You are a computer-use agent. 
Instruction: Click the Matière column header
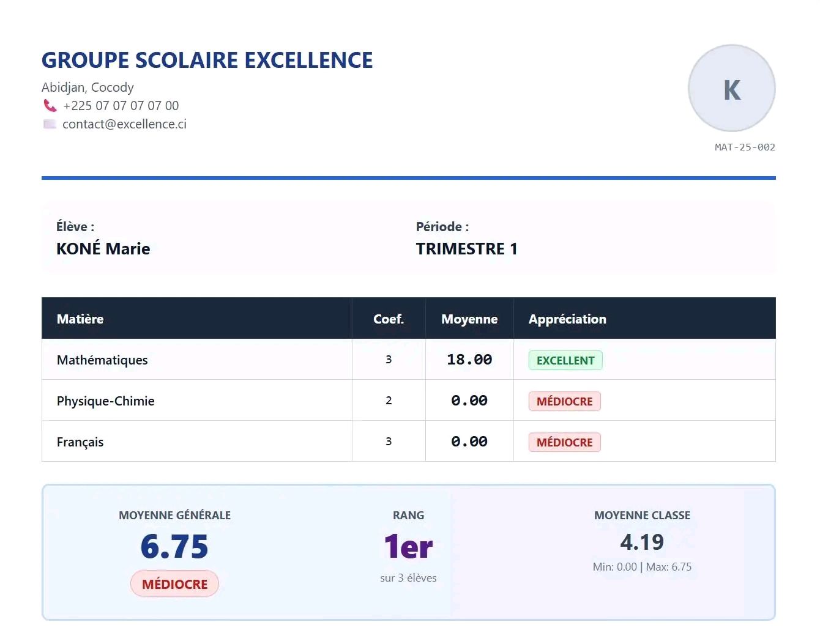coord(80,319)
